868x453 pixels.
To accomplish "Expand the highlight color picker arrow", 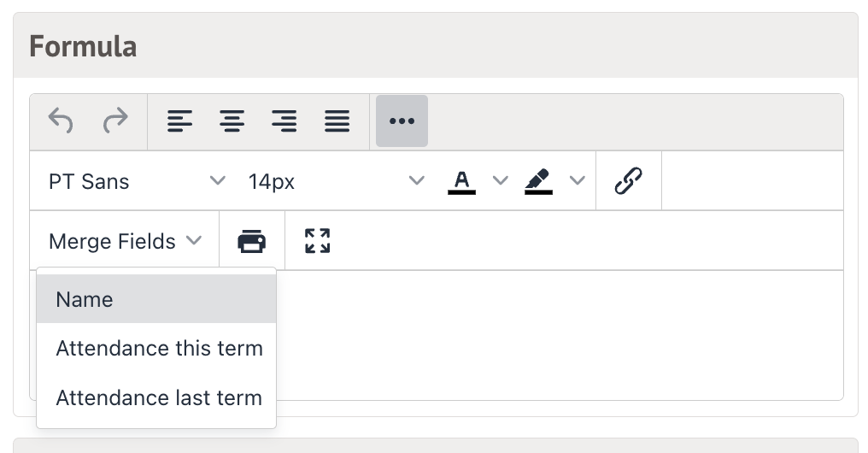I will [x=578, y=181].
